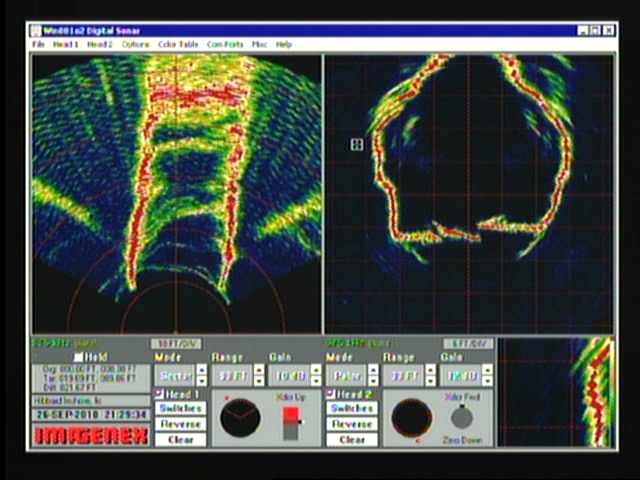This screenshot has width=640, height=480.
Task: Click inside the Head 1 sector sonar display
Action: (177, 194)
